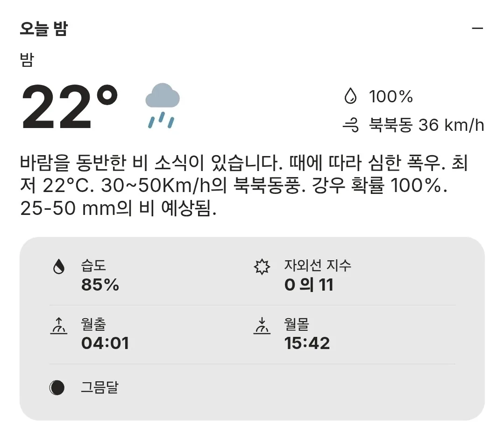Click the 습도 85% value
The height and width of the screenshot is (435, 504).
tap(100, 285)
